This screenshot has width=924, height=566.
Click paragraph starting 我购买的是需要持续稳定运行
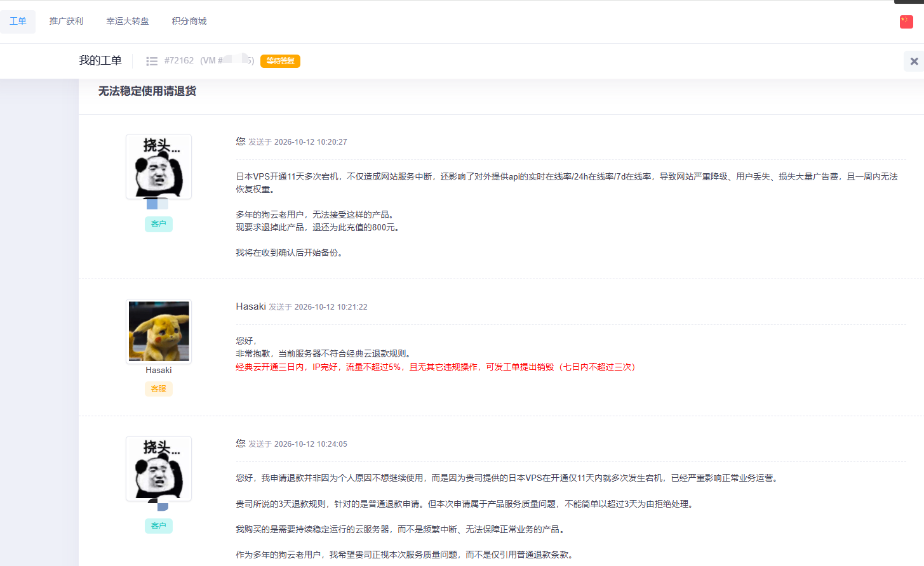coord(401,529)
